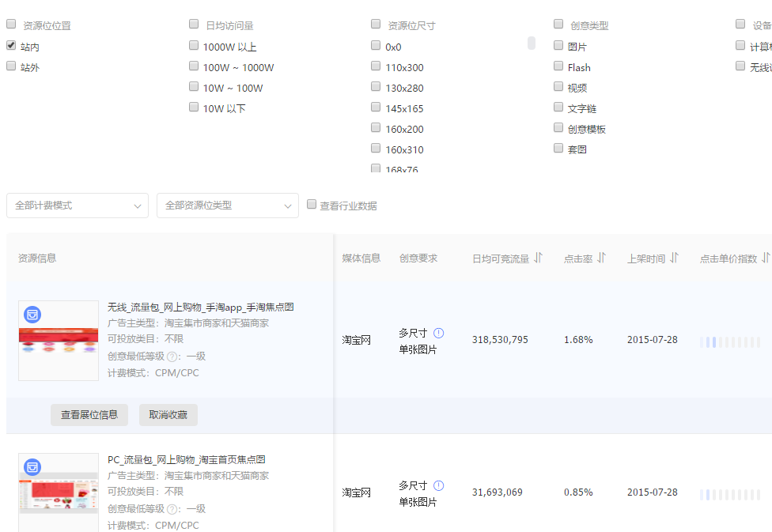Sort by 日均可竞流量 using its sort arrows
Viewport: 772px width, 532px height.
[538, 258]
